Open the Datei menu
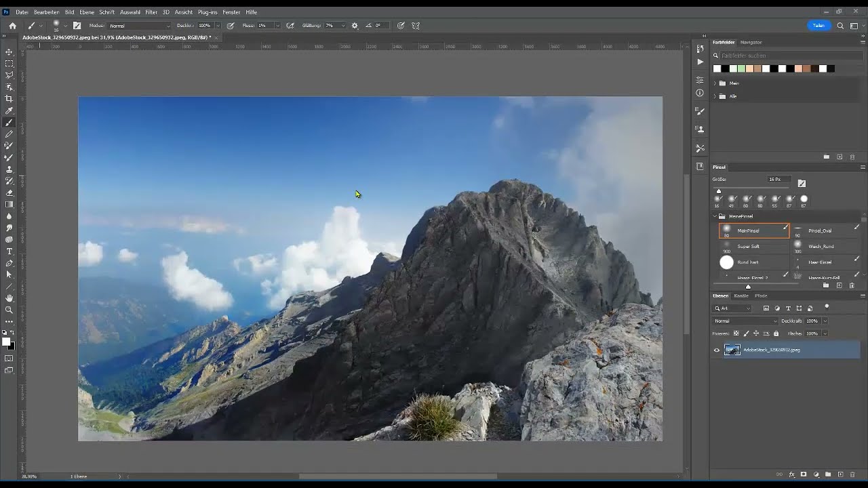The width and height of the screenshot is (868, 488). pyautogui.click(x=22, y=12)
